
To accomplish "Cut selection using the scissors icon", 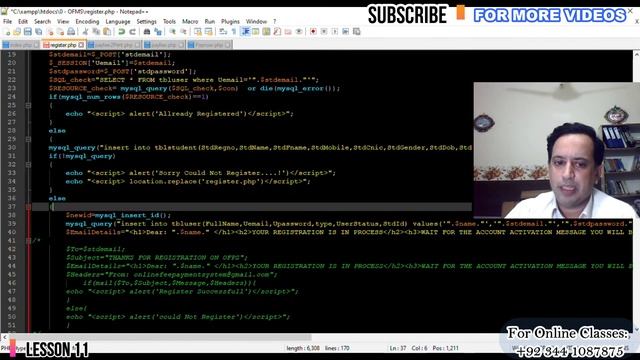I will [85, 31].
